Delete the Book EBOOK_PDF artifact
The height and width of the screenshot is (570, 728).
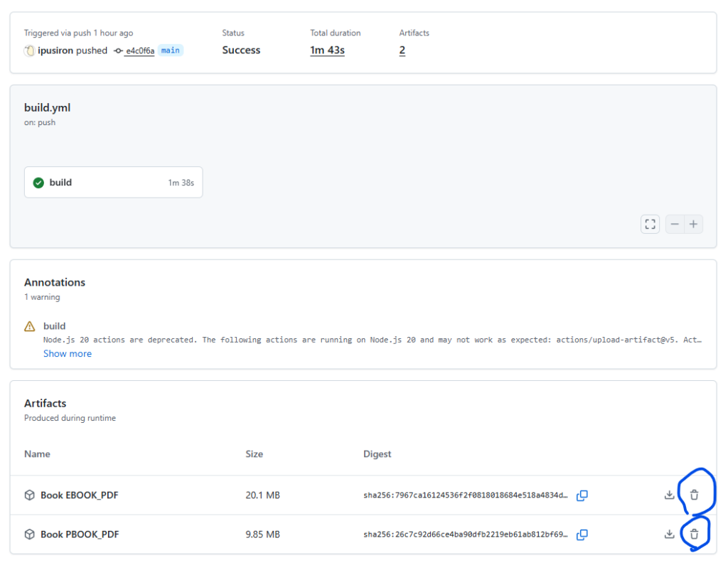pos(695,495)
